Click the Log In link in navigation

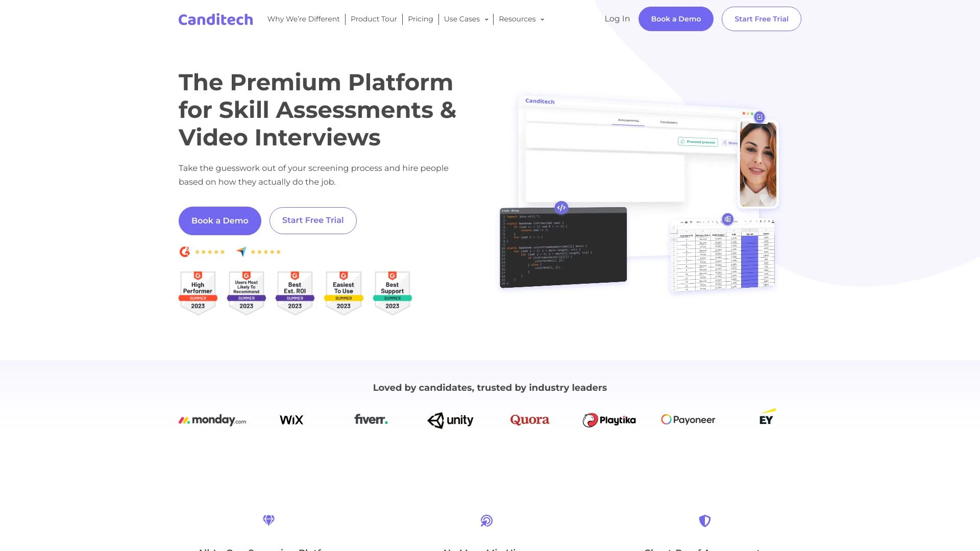pos(617,18)
